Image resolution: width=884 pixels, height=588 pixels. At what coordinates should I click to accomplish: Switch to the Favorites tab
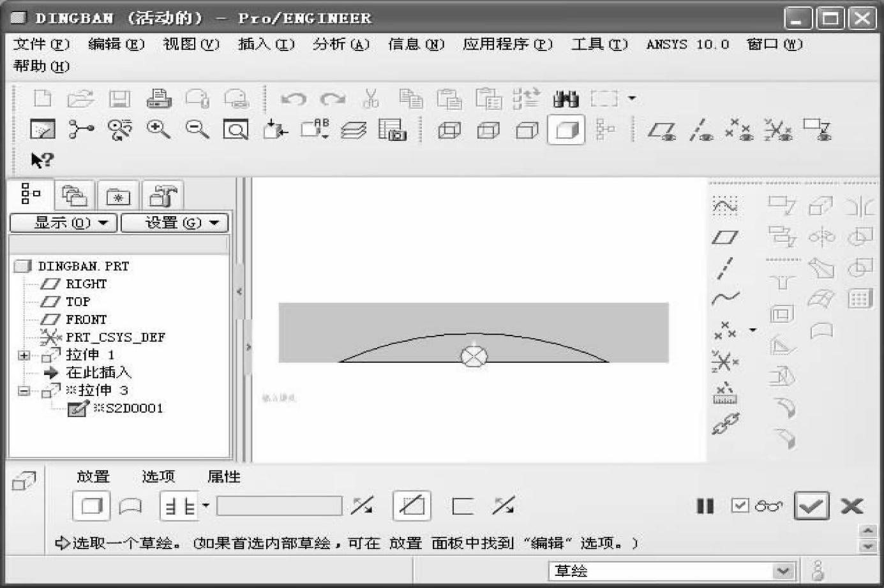pyautogui.click(x=118, y=196)
